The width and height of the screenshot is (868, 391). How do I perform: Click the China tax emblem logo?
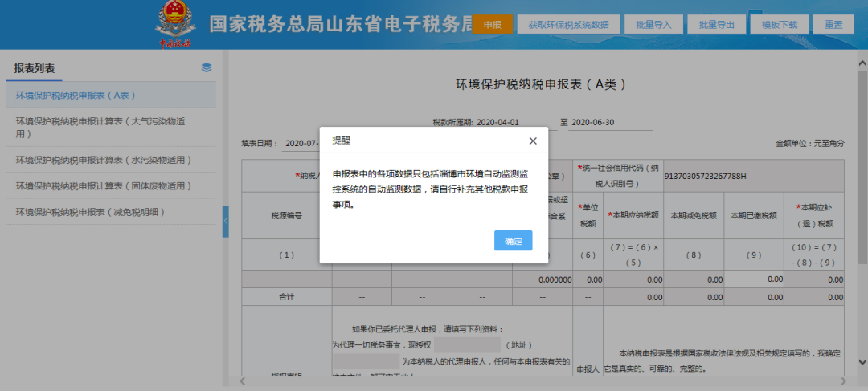click(175, 26)
